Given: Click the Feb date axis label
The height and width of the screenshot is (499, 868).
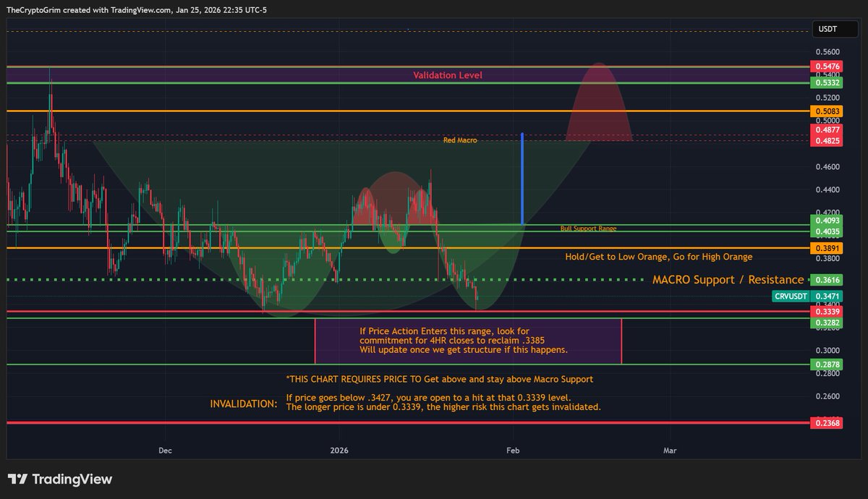Looking at the screenshot, I should pos(513,450).
